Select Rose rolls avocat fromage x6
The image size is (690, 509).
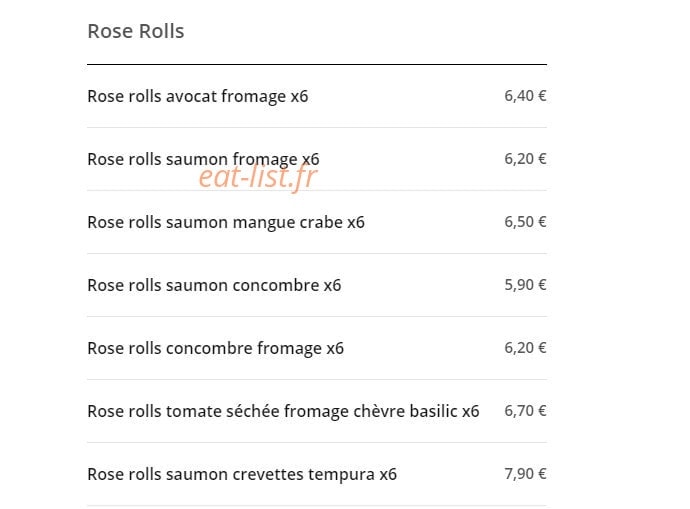pos(198,96)
